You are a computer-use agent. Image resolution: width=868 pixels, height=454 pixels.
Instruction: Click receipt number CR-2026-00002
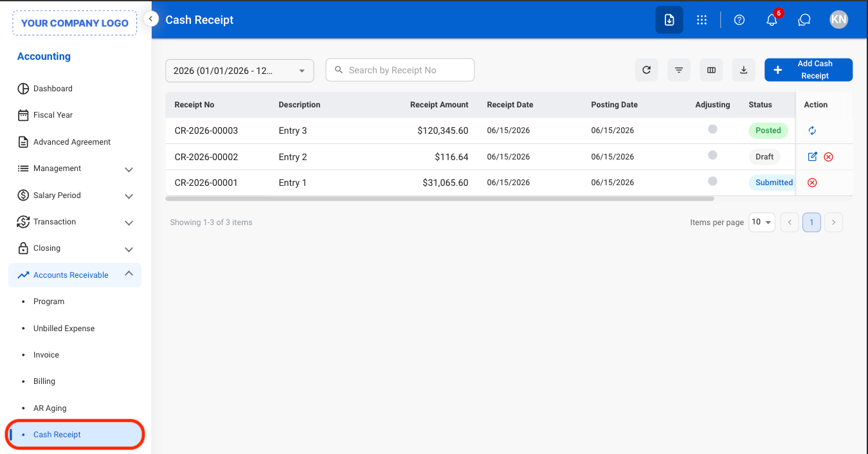(206, 157)
